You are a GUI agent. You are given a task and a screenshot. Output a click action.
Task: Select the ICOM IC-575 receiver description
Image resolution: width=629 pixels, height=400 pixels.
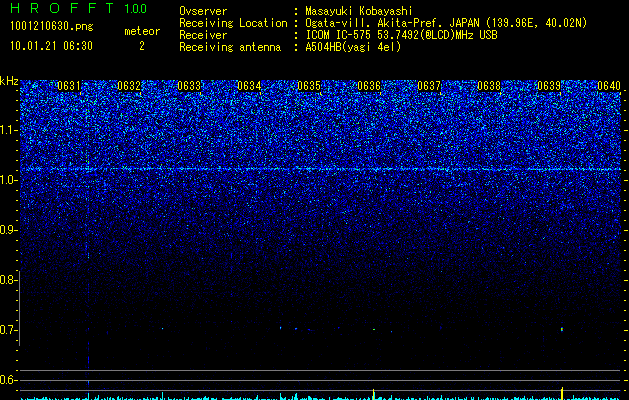coord(402,35)
